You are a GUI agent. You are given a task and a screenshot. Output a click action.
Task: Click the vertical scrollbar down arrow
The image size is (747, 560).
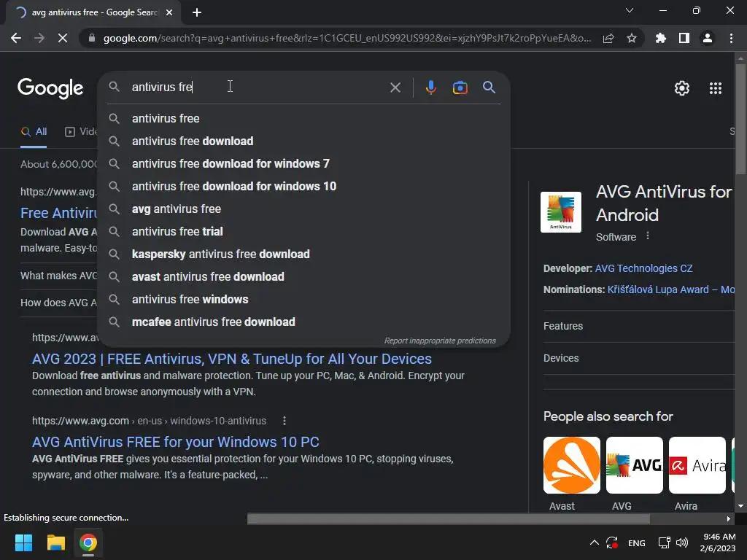click(740, 506)
